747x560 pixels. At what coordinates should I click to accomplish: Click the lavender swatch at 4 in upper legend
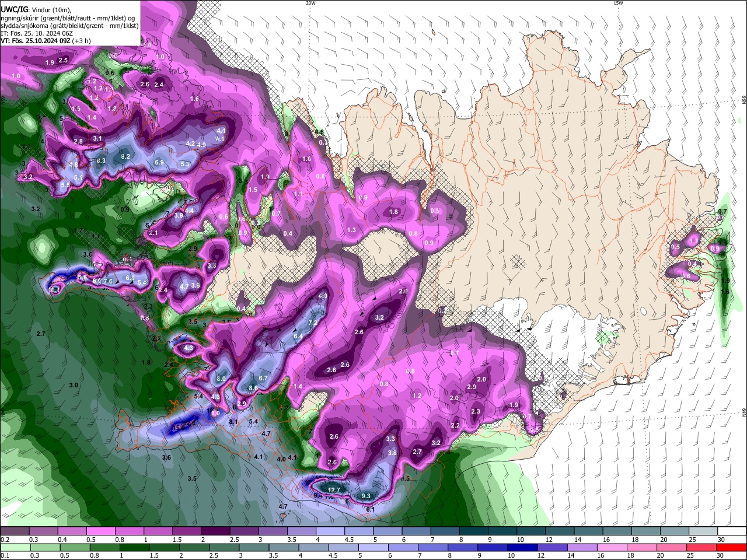click(330, 531)
